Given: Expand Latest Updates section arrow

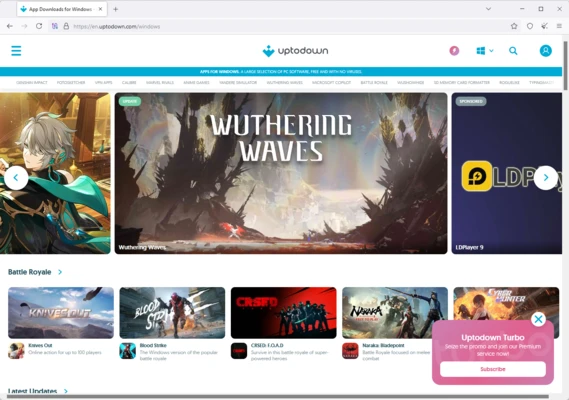Looking at the screenshot, I should pos(66,391).
